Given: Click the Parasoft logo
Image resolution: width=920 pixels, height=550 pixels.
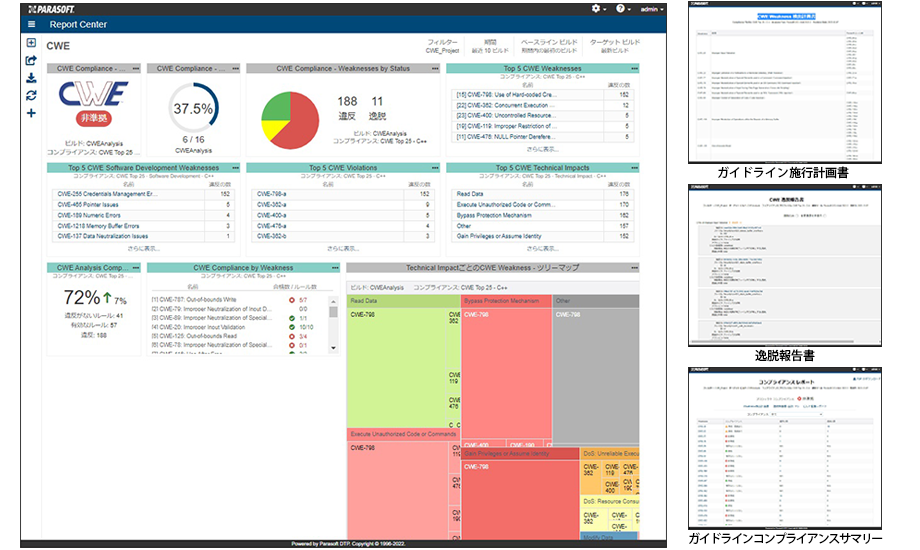Looking at the screenshot, I should point(51,9).
